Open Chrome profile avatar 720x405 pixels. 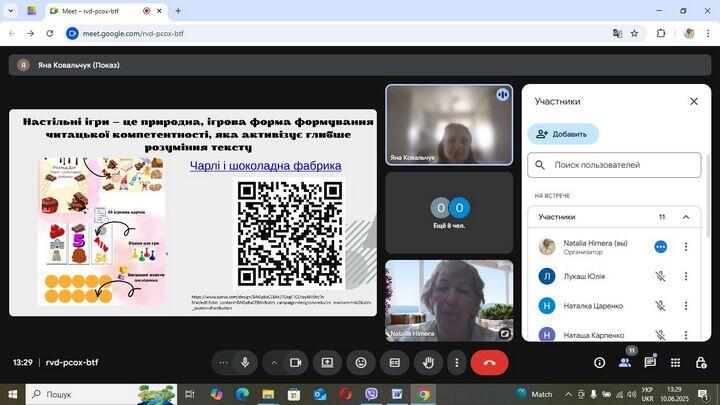tap(689, 34)
